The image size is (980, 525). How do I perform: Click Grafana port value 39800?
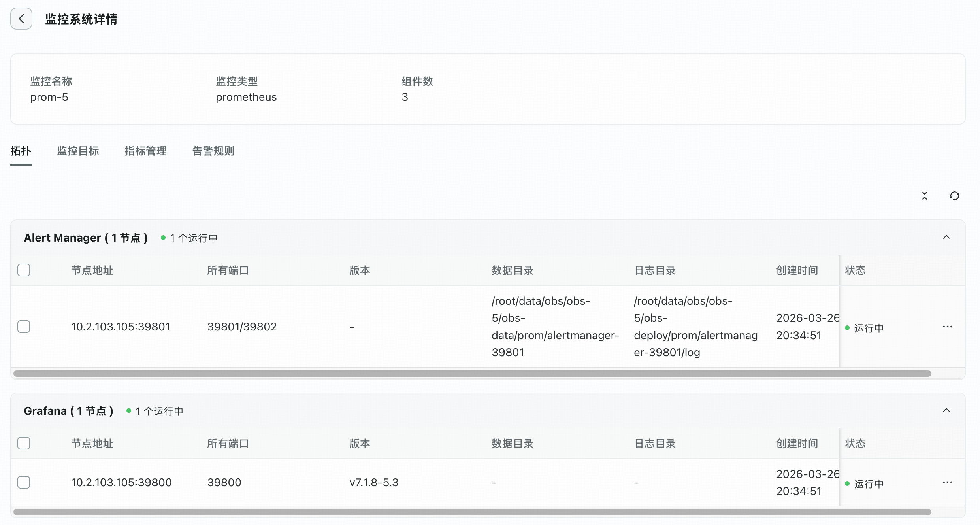coord(224,482)
